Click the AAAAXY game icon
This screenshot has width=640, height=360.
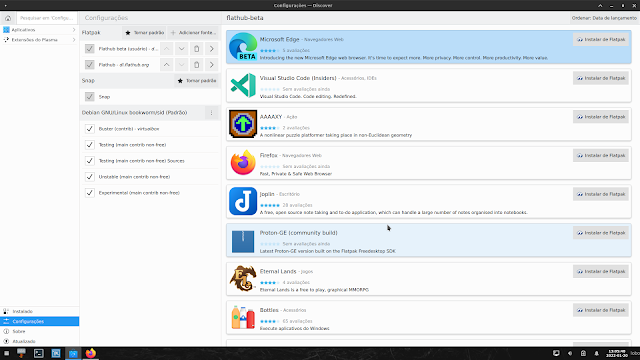click(x=243, y=124)
